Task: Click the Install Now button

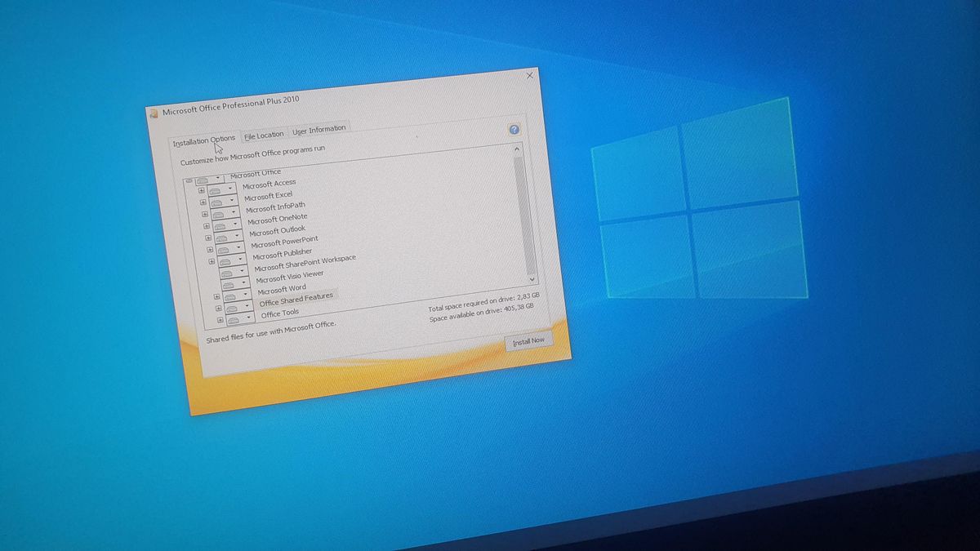Action: 528,341
